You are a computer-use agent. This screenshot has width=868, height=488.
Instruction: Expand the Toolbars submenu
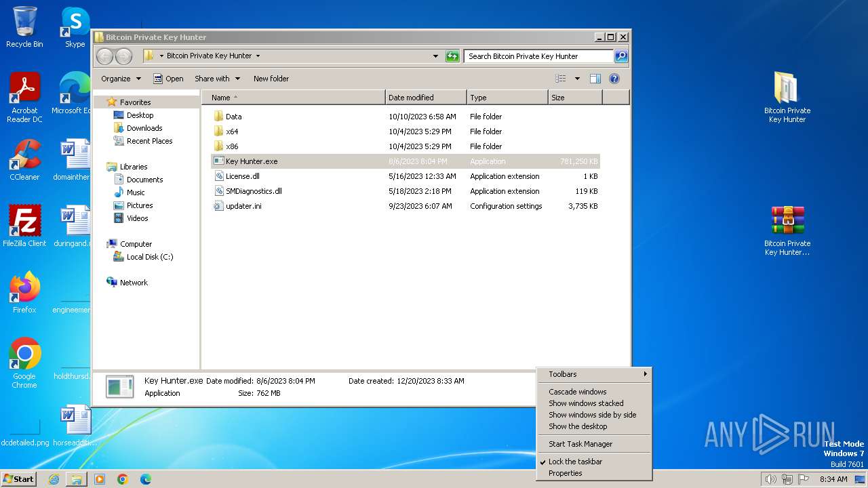point(594,374)
